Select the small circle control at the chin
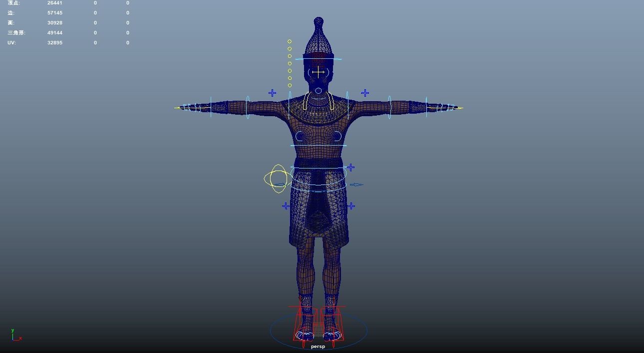The width and height of the screenshot is (644, 353). (319, 91)
